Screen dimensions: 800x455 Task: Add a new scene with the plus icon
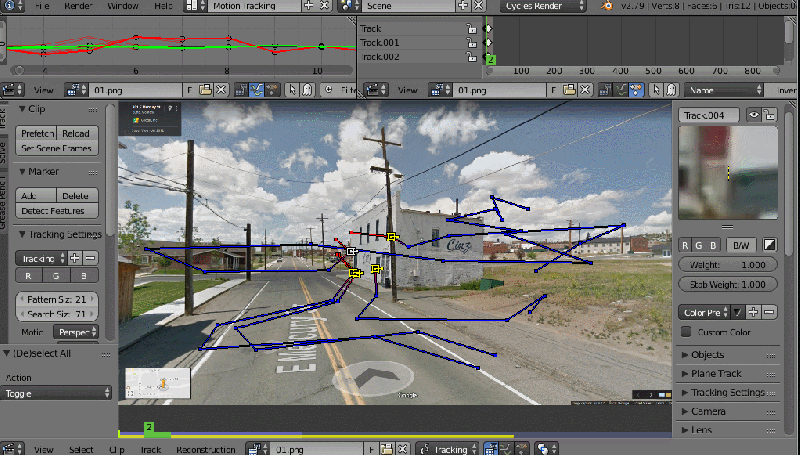pos(463,6)
